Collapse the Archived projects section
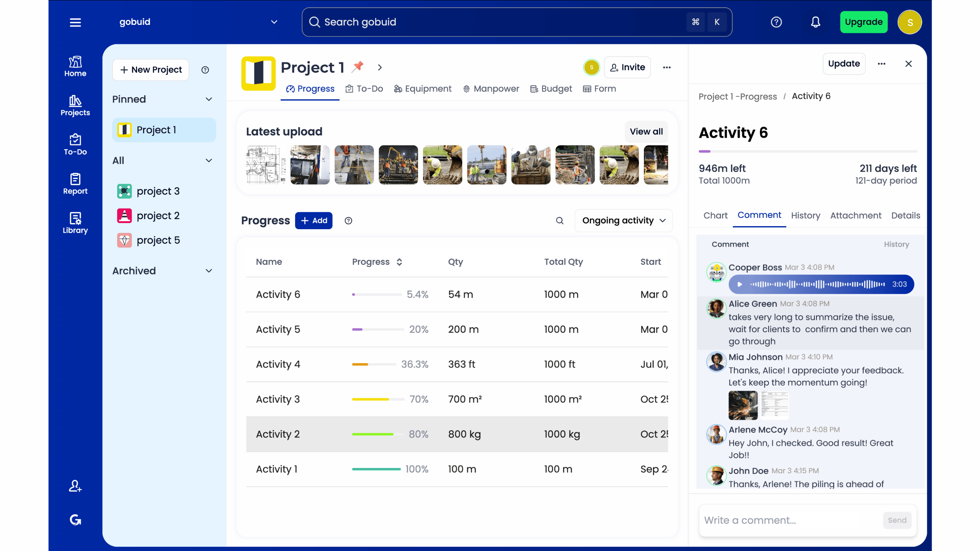This screenshot has width=980, height=551. click(209, 271)
